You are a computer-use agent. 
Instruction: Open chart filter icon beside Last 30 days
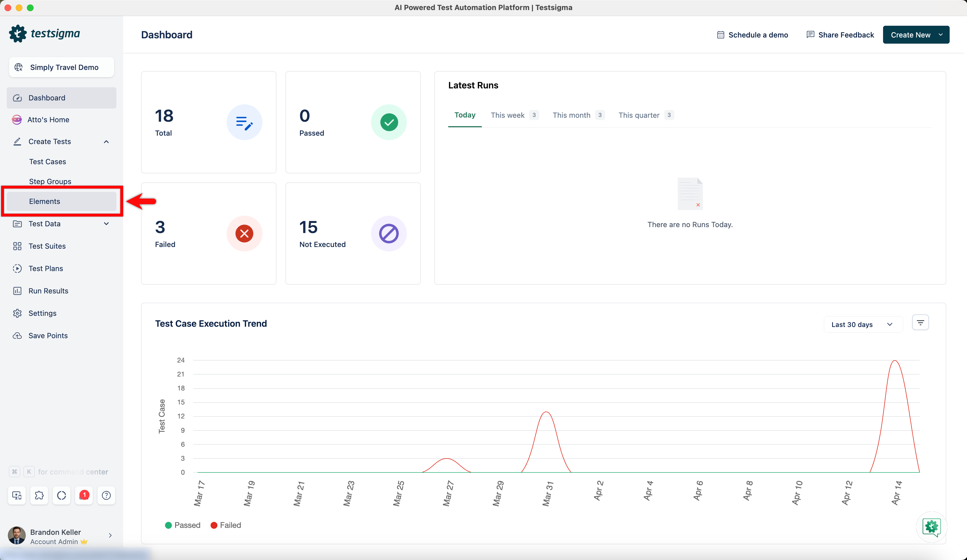(920, 323)
